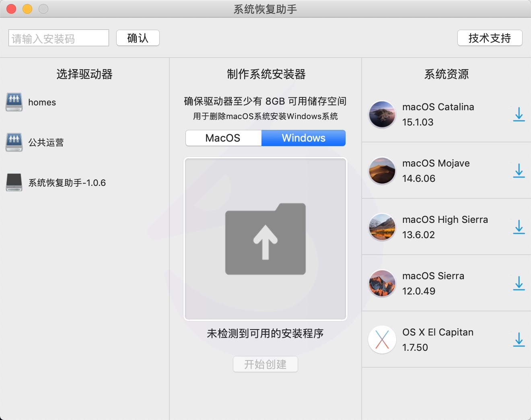Click the 选择驱动器 panel heading

pyautogui.click(x=84, y=74)
